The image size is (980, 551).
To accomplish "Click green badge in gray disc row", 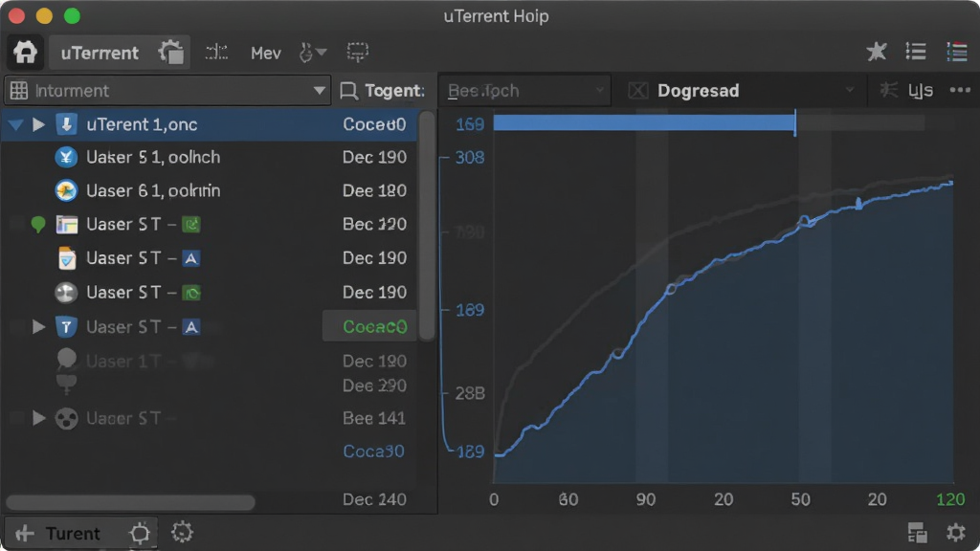I will pos(191,293).
